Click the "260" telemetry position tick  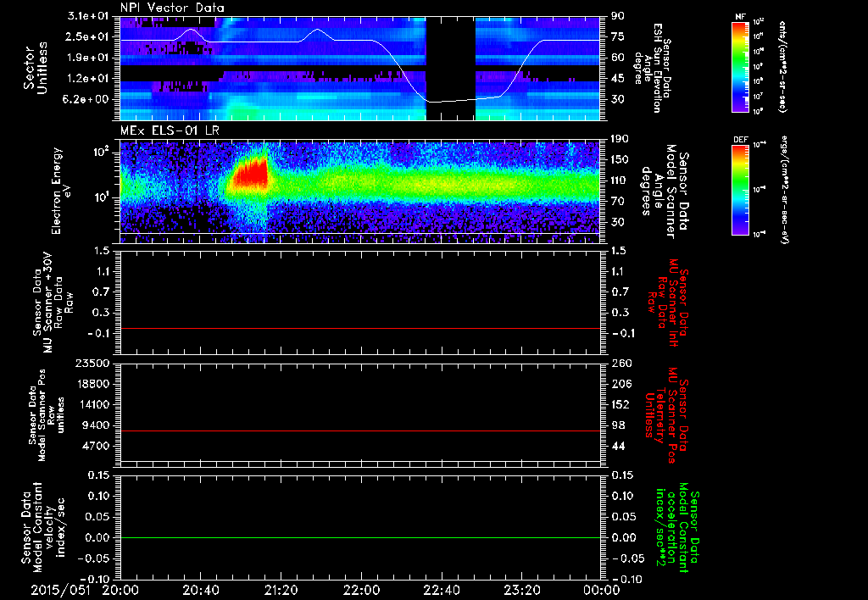pos(620,364)
